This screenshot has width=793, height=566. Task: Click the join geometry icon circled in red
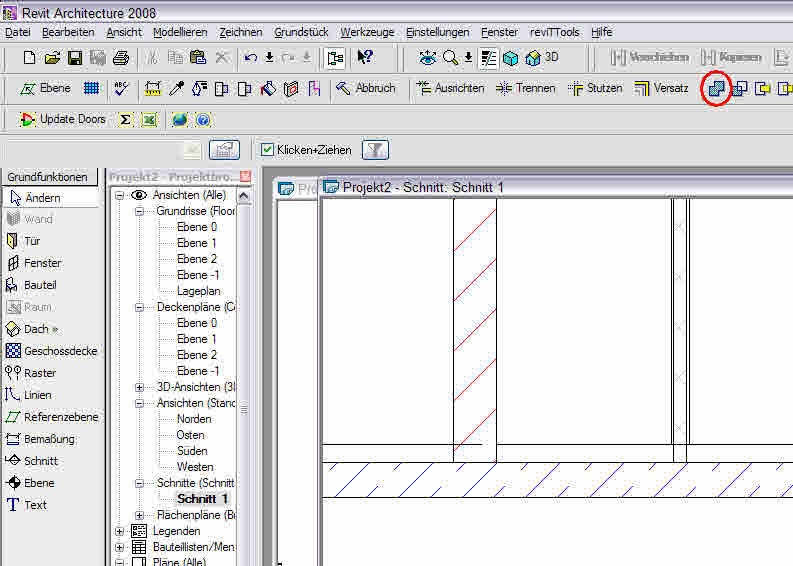(716, 89)
